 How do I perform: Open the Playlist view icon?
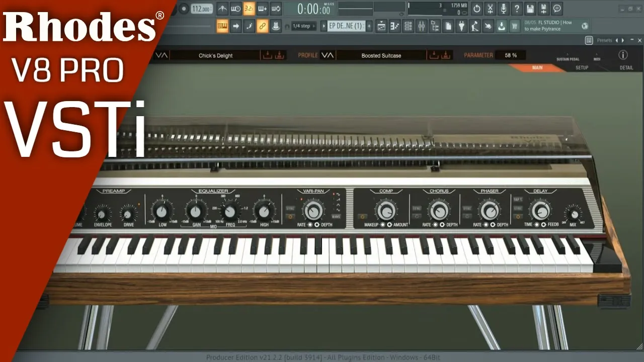pos(381,26)
